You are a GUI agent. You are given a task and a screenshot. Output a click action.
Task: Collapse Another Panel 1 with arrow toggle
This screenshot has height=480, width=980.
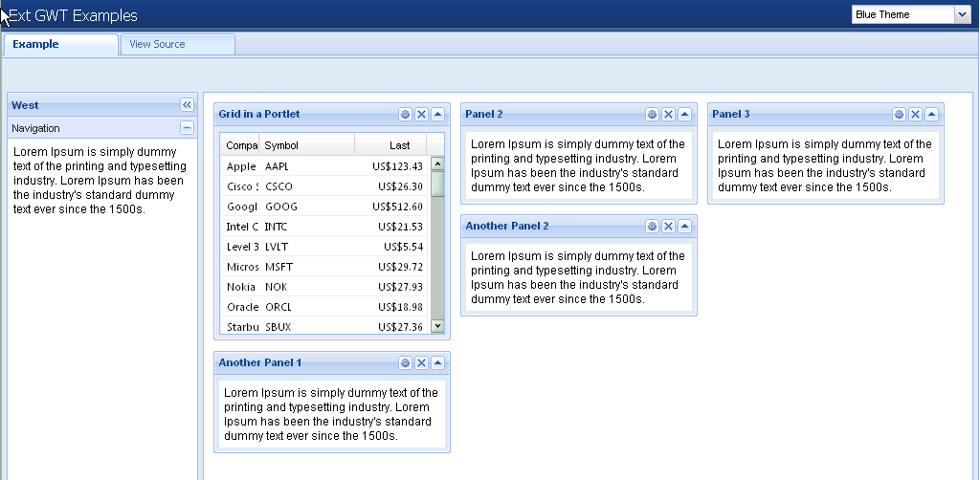[437, 363]
